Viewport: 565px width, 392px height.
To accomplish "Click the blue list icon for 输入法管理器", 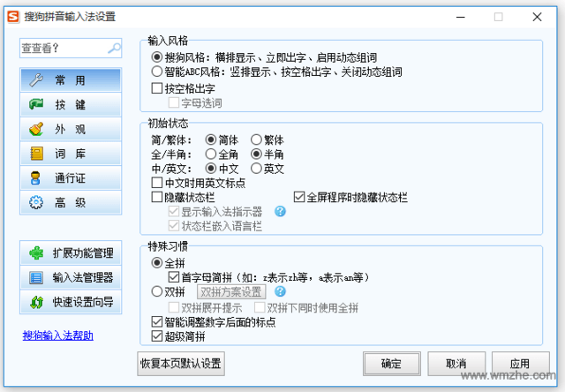I will click(36, 277).
